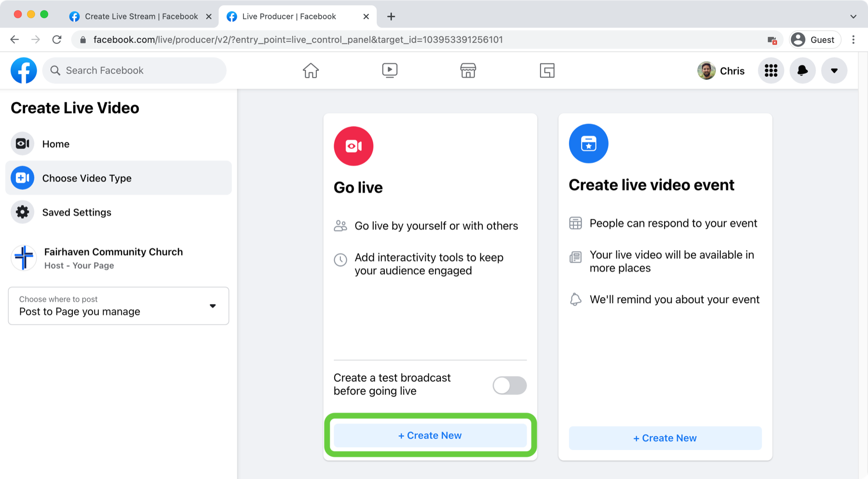Select the Gaming icon in top navigation
The image size is (868, 479).
tap(546, 70)
